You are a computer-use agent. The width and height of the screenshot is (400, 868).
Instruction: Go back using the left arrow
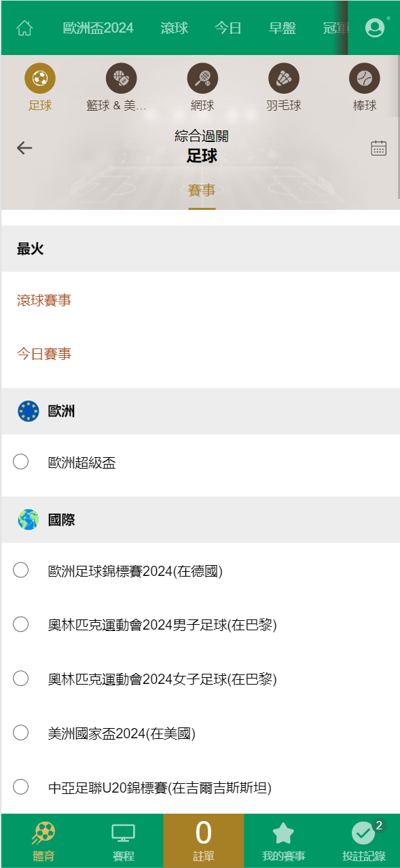[24, 148]
